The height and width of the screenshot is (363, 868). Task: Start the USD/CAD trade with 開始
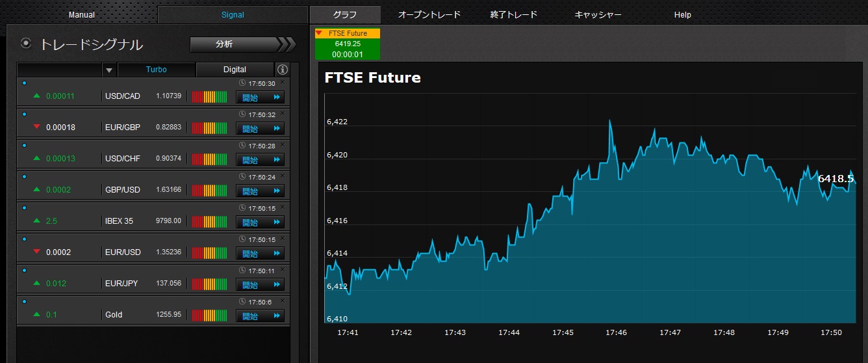pyautogui.click(x=260, y=98)
